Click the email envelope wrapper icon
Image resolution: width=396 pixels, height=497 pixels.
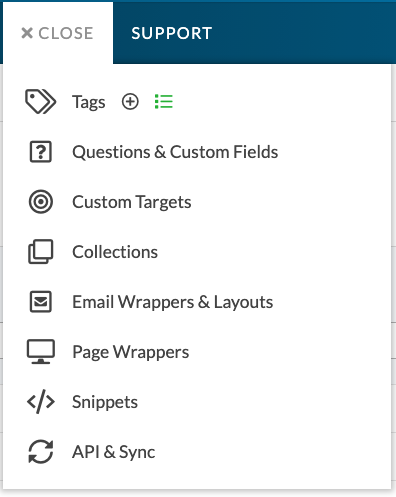pos(41,302)
